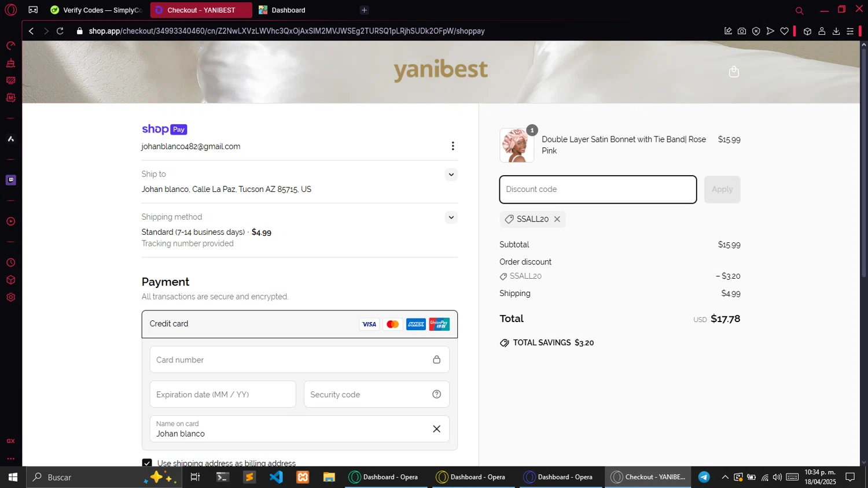Open the sidebar extensions cube icon

(10, 280)
